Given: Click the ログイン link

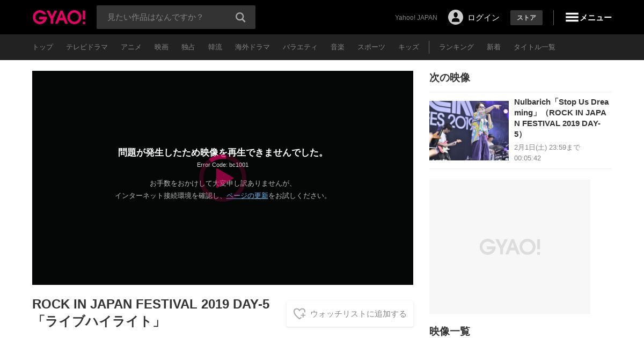Looking at the screenshot, I should pos(484,18).
